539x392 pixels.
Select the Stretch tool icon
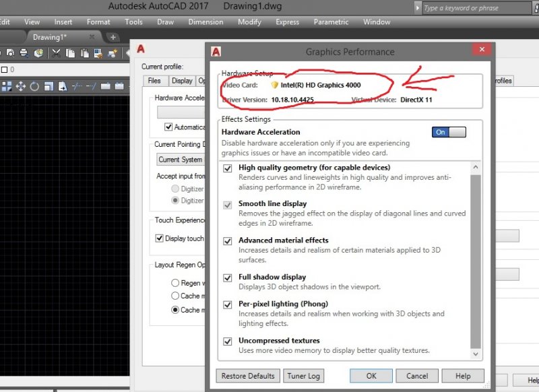[x=63, y=86]
